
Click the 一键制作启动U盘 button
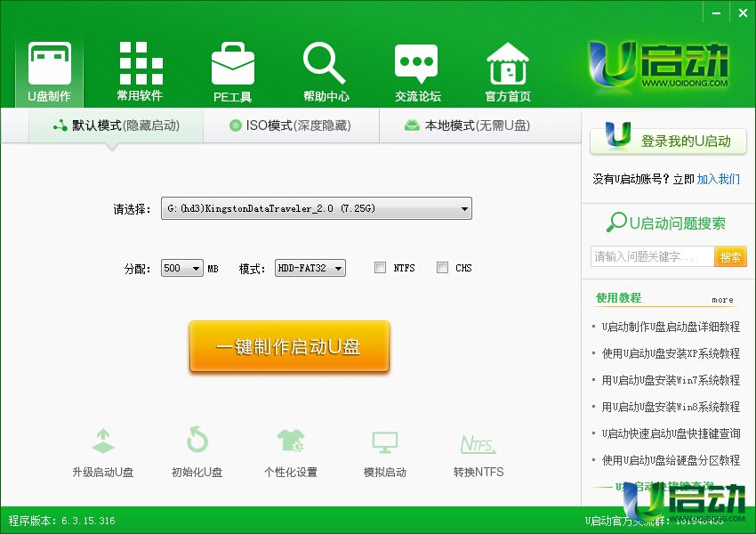click(289, 346)
